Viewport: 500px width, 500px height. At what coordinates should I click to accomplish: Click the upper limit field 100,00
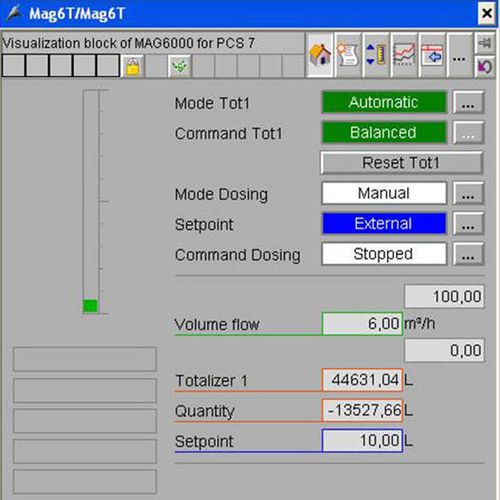(x=444, y=296)
